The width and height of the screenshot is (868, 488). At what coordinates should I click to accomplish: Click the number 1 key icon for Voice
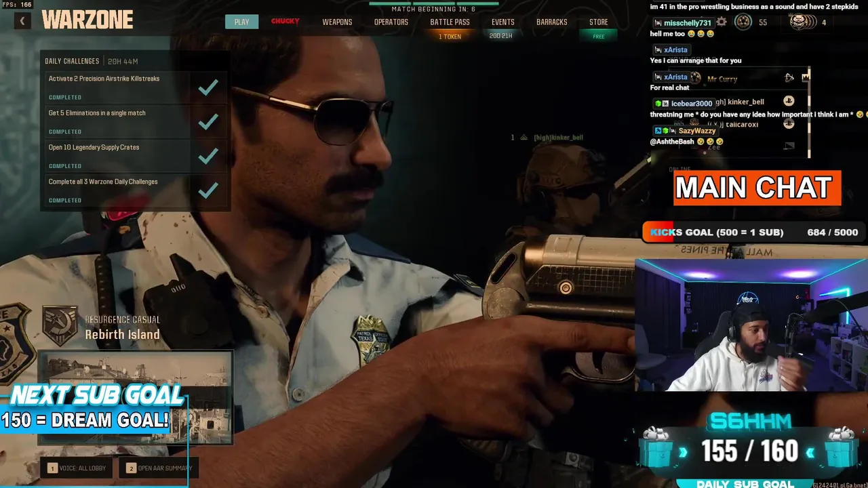(x=52, y=468)
